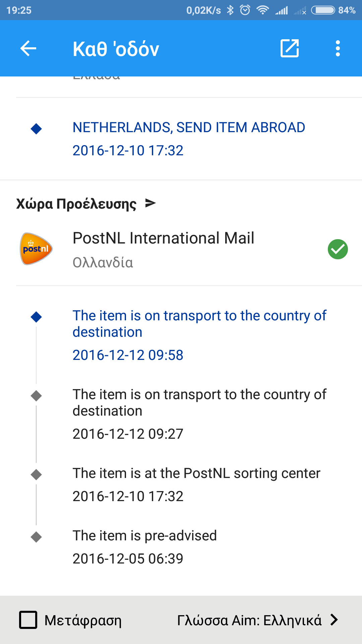
Task: Open the external link share icon
Action: (289, 49)
